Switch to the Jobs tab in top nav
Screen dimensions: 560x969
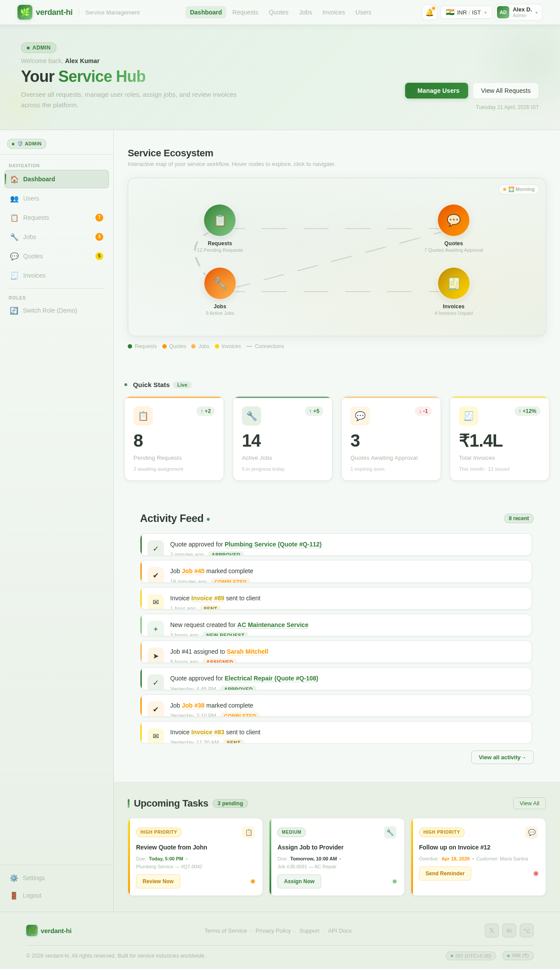(305, 12)
